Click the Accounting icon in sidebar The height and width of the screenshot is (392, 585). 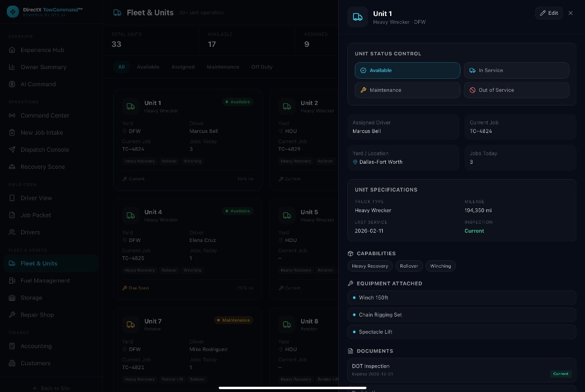point(12,346)
